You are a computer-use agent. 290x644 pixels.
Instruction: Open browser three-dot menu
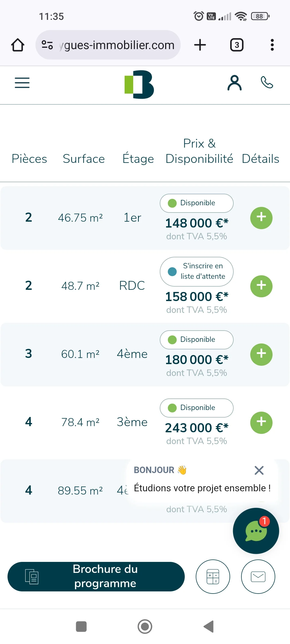272,45
